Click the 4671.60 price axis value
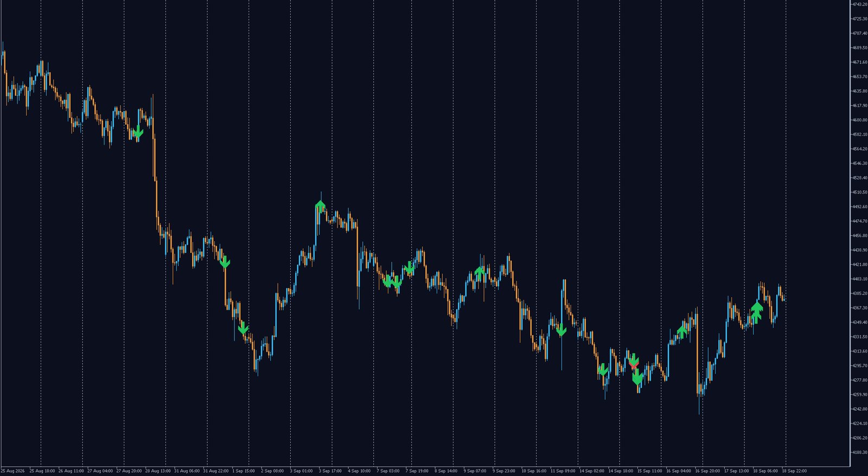Viewport: 868px width, 476px height. tap(860, 62)
